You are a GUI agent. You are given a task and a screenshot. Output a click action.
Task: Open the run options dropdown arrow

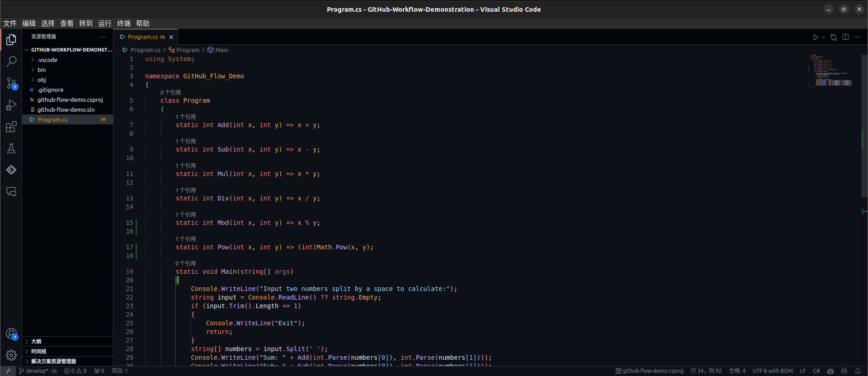pos(823,37)
